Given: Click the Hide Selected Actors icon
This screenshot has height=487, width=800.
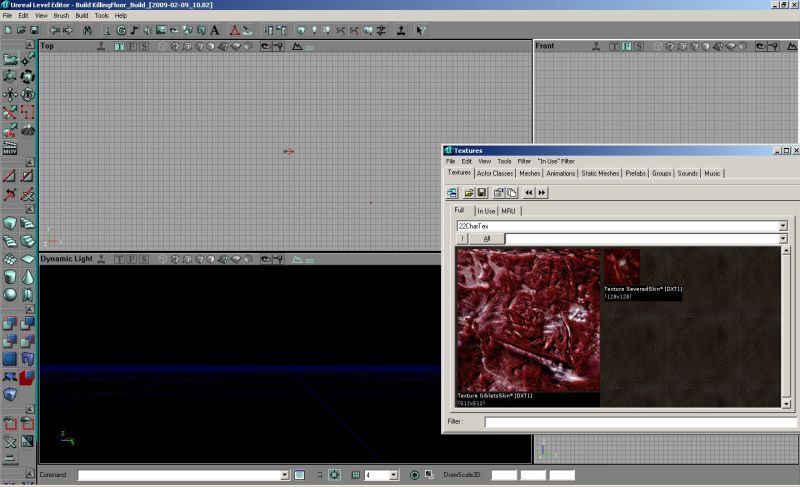Looking at the screenshot, I should pyautogui.click(x=28, y=423).
